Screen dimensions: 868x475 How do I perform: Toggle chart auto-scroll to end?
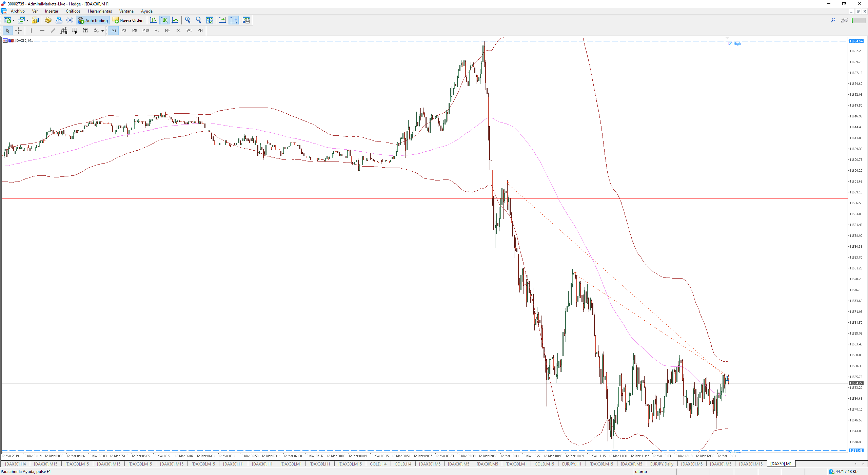222,20
